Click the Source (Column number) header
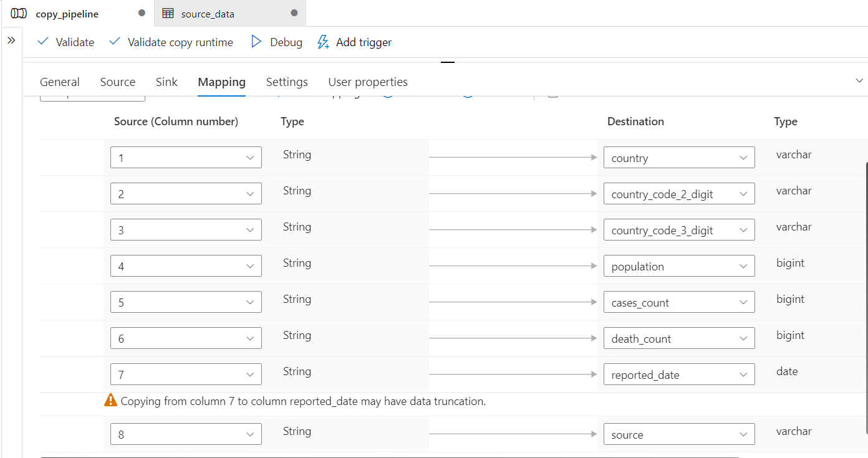This screenshot has width=868, height=458. (176, 122)
